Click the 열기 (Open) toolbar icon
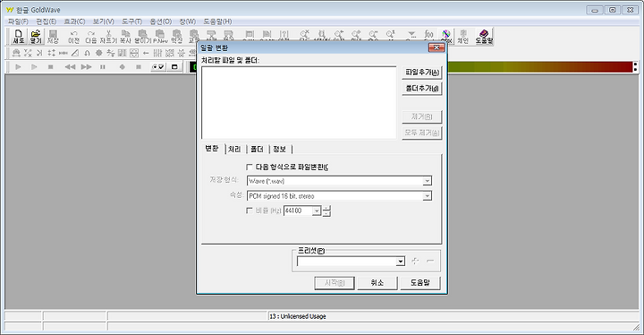The height and width of the screenshot is (335, 644). click(36, 36)
